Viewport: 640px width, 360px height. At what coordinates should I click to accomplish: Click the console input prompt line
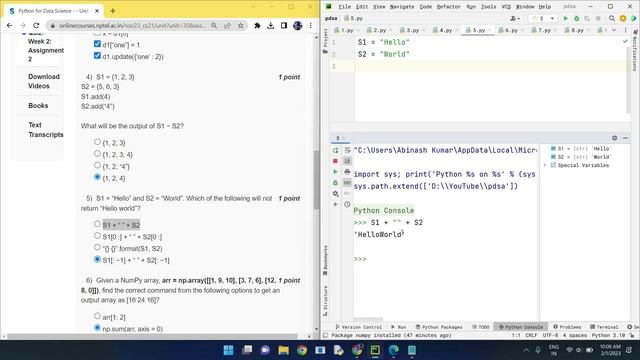coord(445,259)
